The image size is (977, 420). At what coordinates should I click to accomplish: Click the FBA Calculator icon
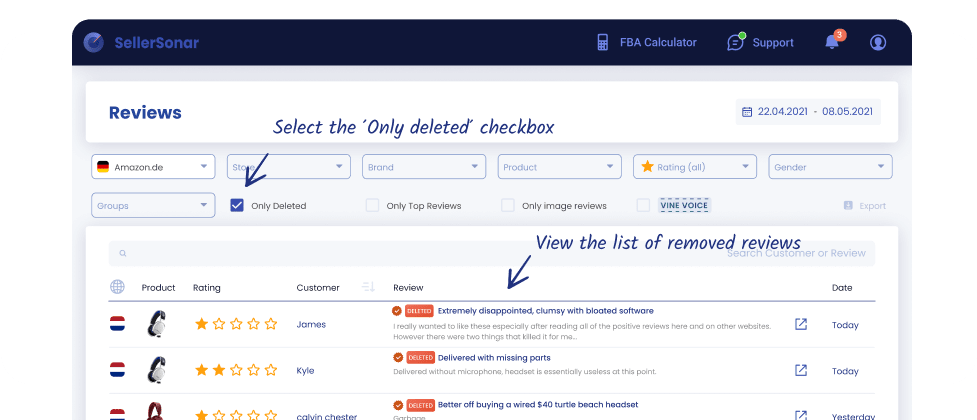[x=602, y=42]
